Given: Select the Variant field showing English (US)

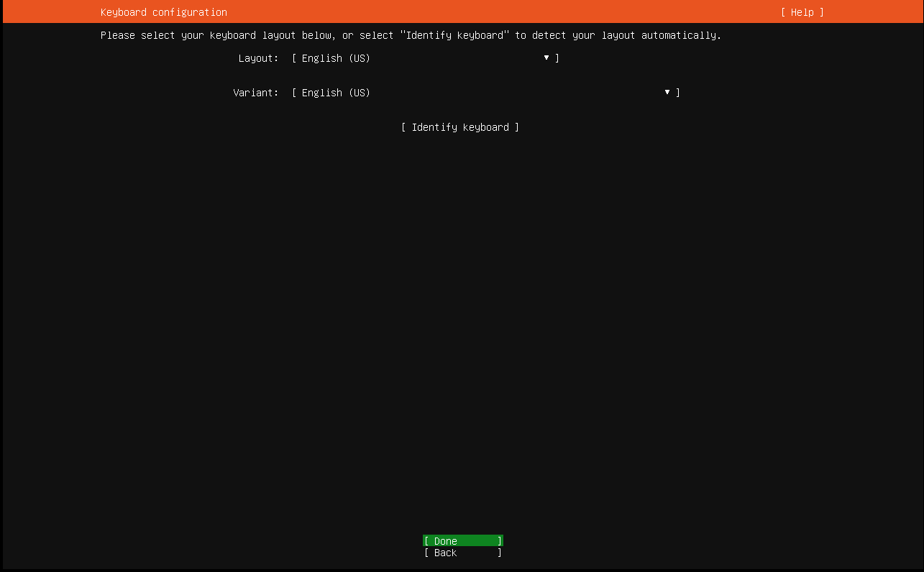Looking at the screenshot, I should [336, 93].
